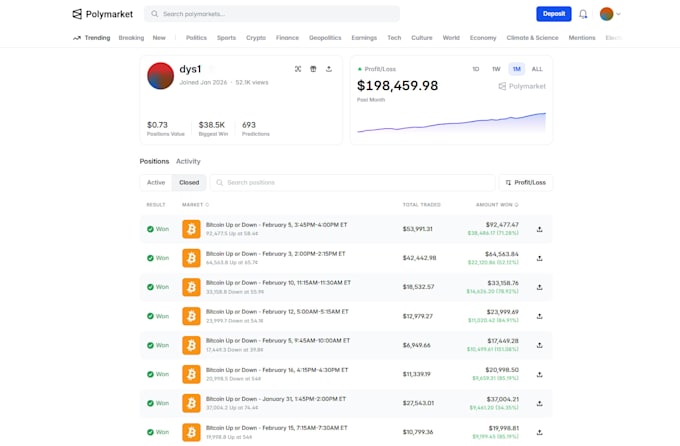Screen dimensions: 680x446
Task: Select the 1W profit/loss range
Action: [496, 69]
